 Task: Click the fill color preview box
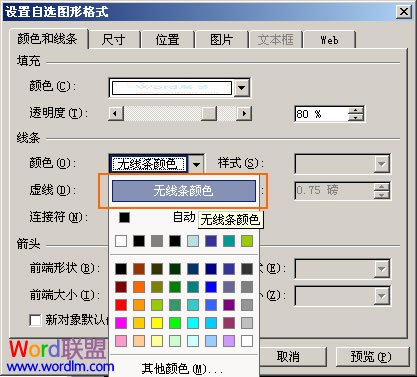coord(171,88)
